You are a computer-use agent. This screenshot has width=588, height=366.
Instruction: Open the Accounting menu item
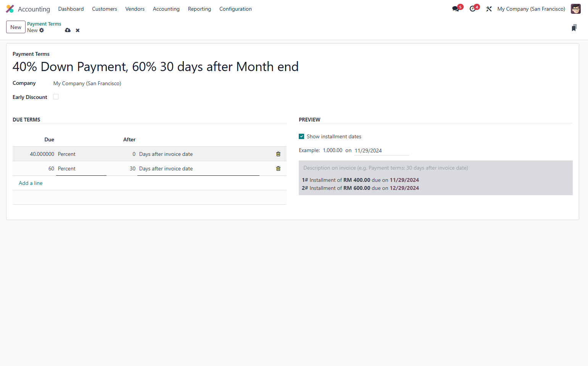point(166,9)
